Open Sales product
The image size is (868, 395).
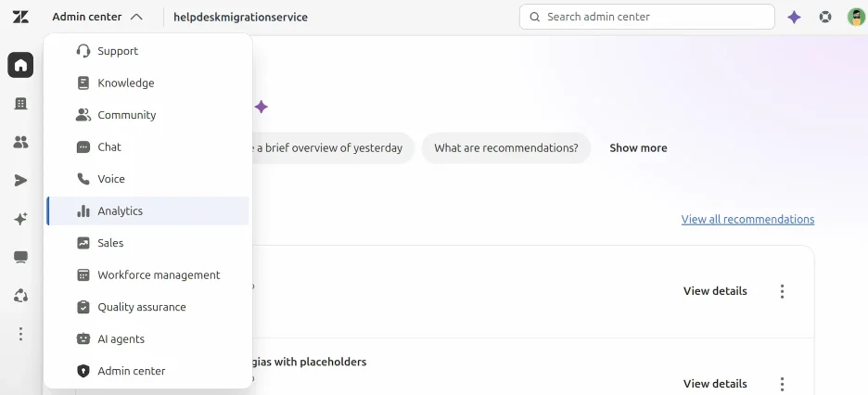coord(147,243)
